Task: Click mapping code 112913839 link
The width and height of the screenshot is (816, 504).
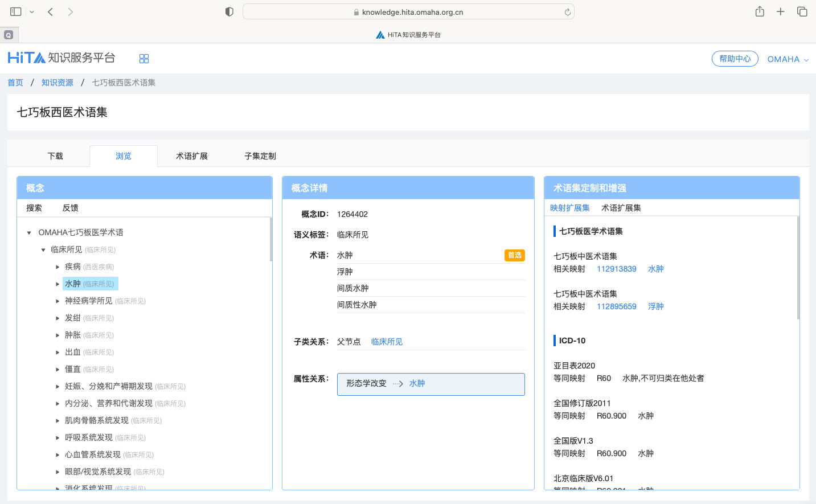Action: [616, 269]
